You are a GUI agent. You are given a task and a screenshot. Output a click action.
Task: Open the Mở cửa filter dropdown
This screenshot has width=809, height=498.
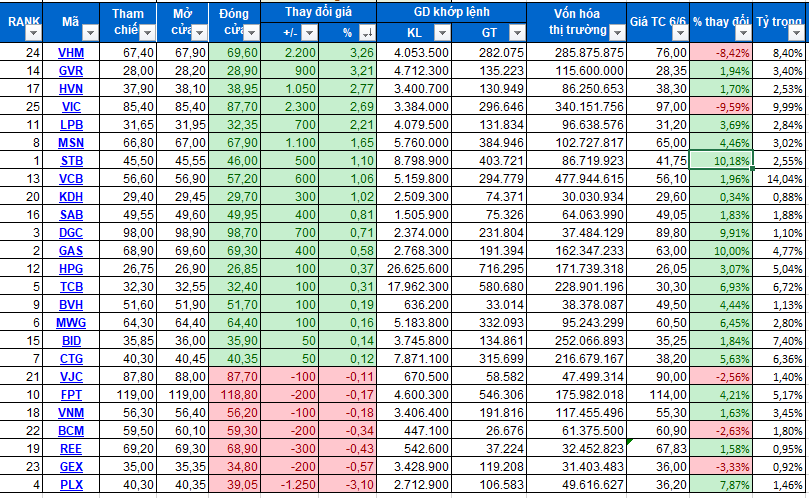pyautogui.click(x=200, y=33)
